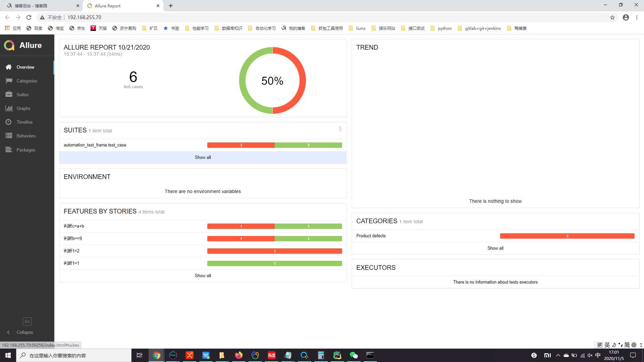This screenshot has width=644, height=362.
Task: Open Chrome three-dot menu
Action: pyautogui.click(x=637, y=17)
